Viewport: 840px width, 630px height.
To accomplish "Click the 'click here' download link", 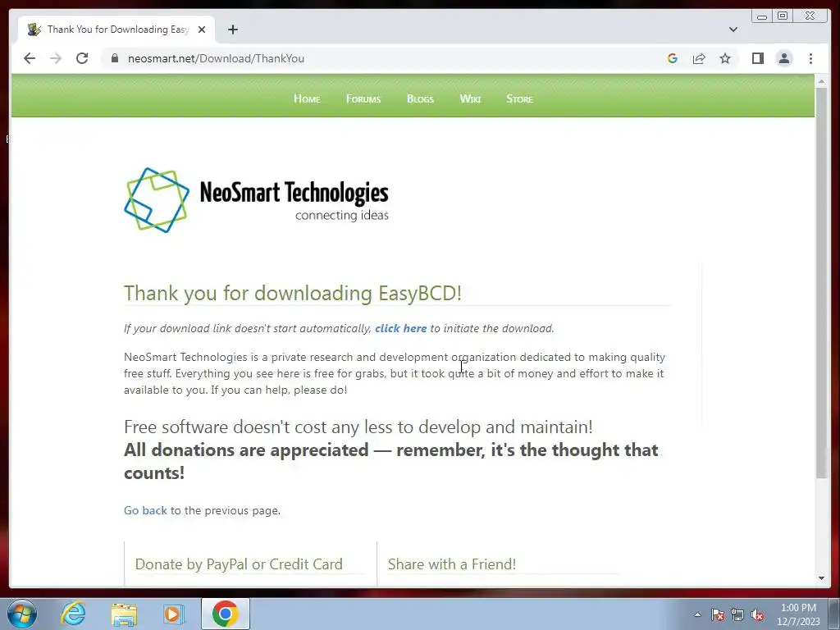I will pyautogui.click(x=400, y=328).
